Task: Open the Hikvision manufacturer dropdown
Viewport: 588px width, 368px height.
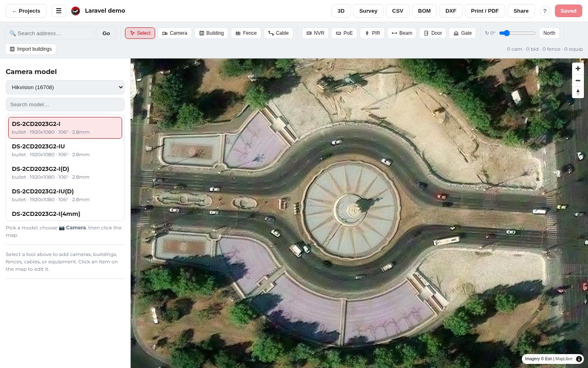Action: click(65, 87)
